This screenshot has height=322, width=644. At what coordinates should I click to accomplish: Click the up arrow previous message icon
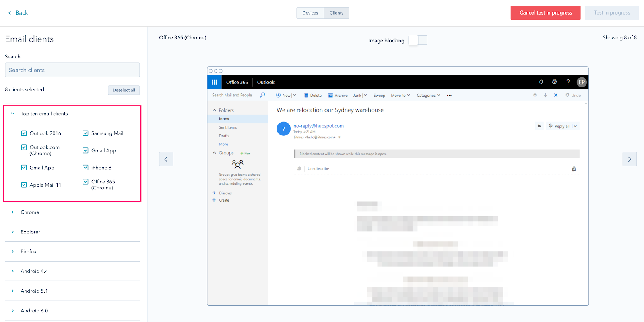click(x=535, y=95)
